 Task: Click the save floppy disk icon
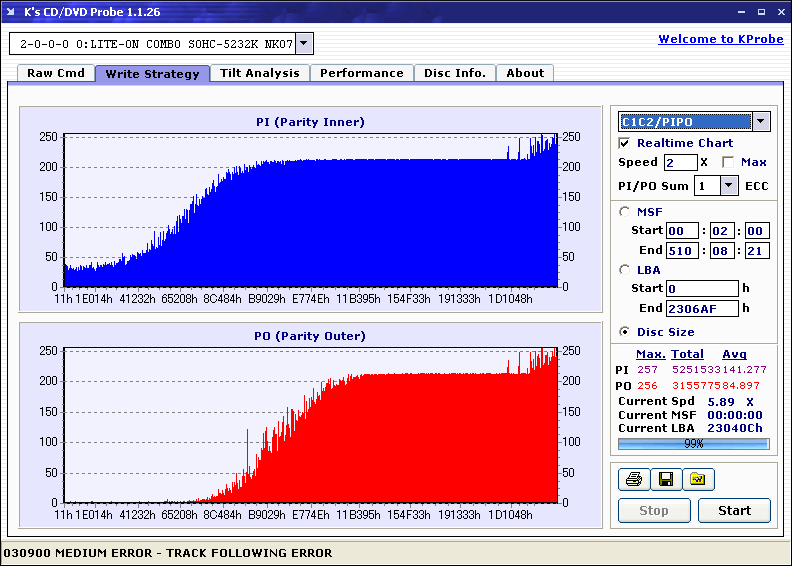(666, 479)
